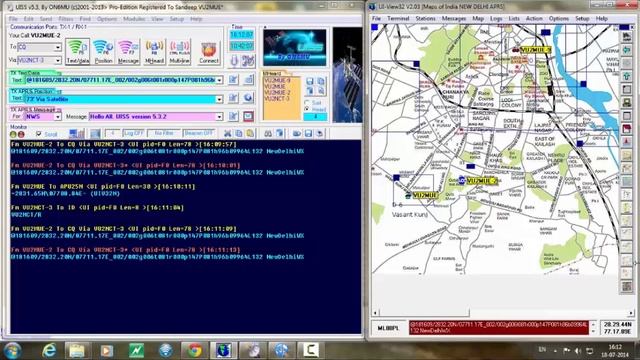Viewport: 640px width, 360px height.
Task: Click the red received packet text box in UI-View32
Action: tap(499, 328)
